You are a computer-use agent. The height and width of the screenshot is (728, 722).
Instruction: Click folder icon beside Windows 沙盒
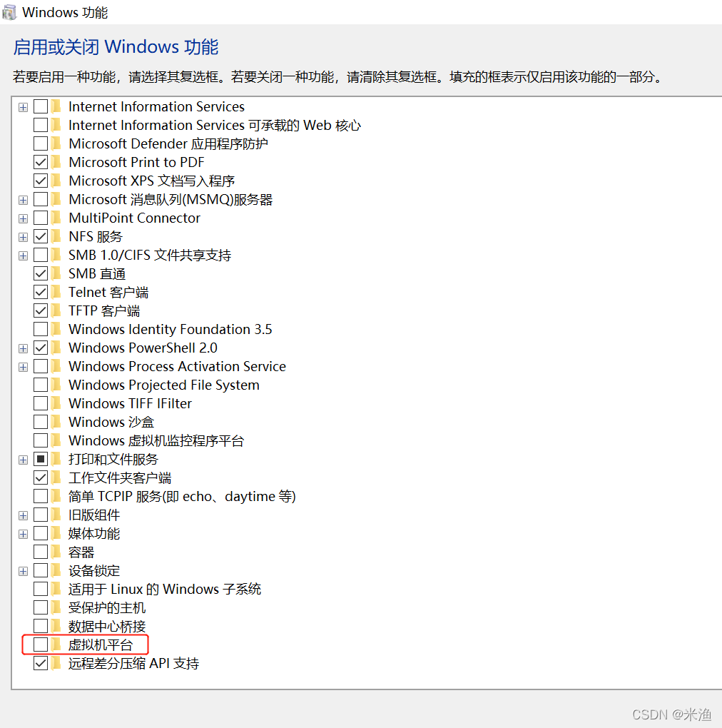pos(56,422)
